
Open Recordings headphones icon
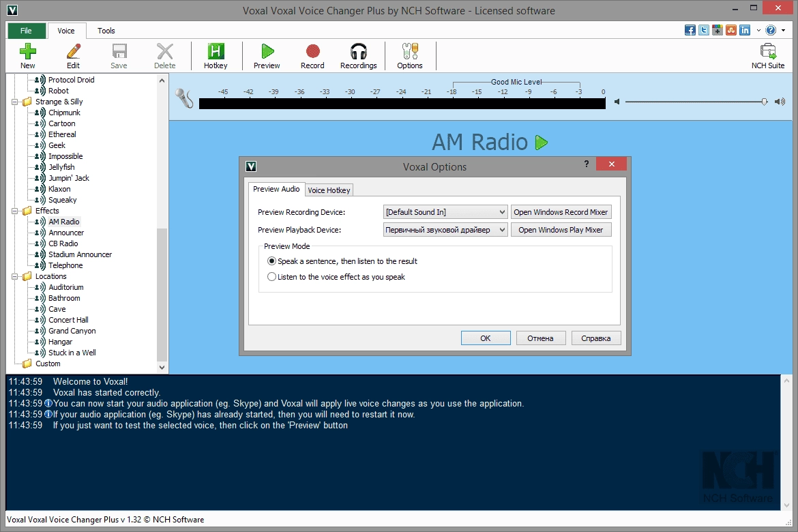point(359,51)
